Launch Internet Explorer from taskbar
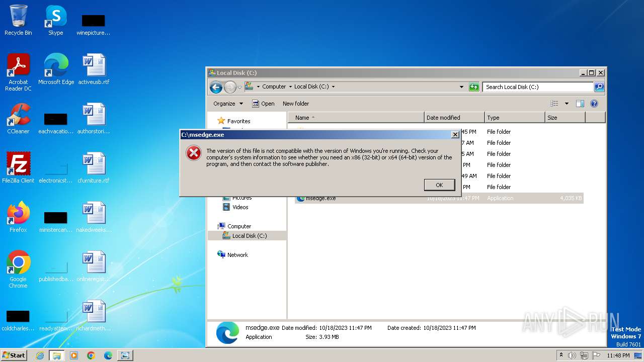Screen dimensions: 644x362 click(x=40, y=355)
